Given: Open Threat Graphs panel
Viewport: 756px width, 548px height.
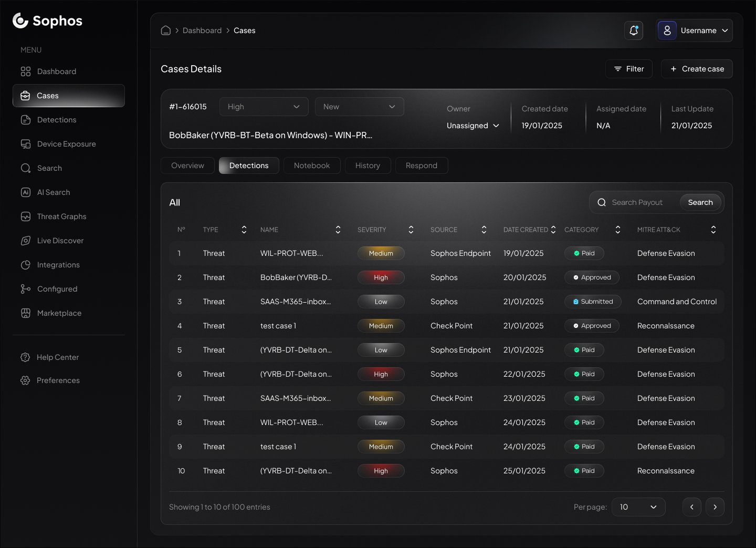Looking at the screenshot, I should coord(61,216).
